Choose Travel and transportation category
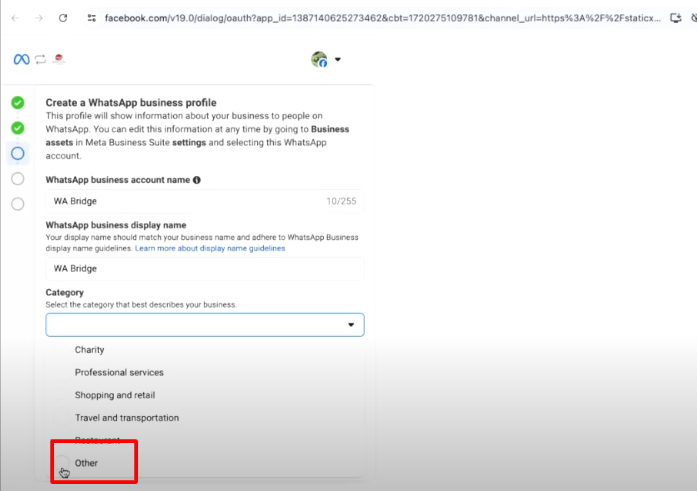Screen dimensions: 697x491 127,418
